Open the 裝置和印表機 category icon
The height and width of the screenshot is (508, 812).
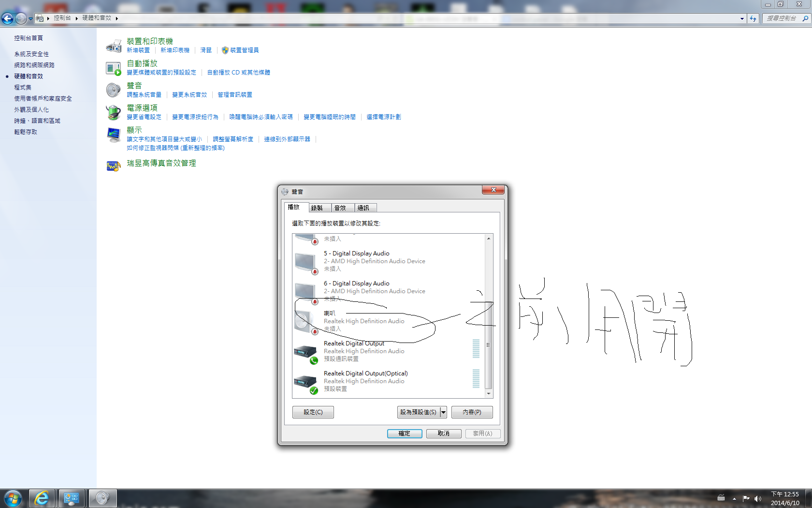point(114,46)
